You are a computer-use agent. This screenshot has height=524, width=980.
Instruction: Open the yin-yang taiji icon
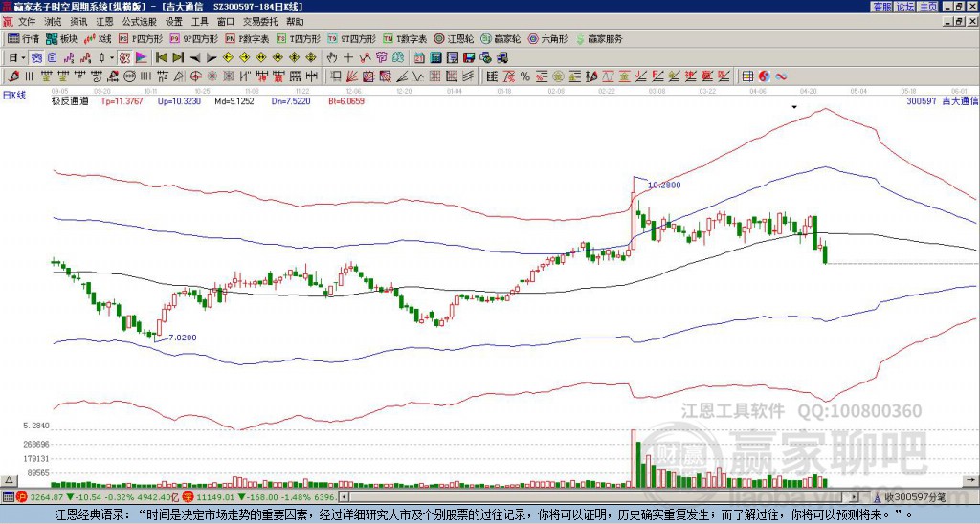[x=764, y=76]
